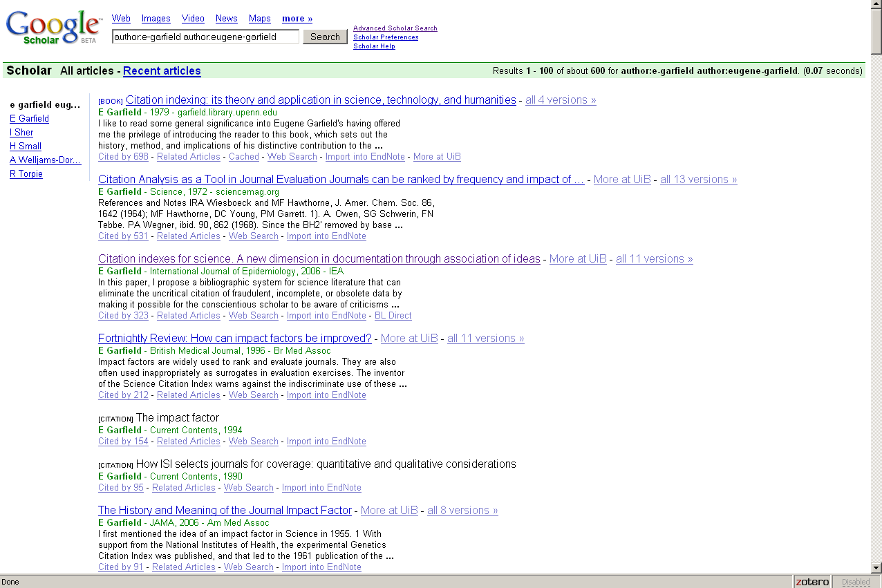Expand the 'more »' navigation menu
The width and height of the screenshot is (882, 588).
297,19
